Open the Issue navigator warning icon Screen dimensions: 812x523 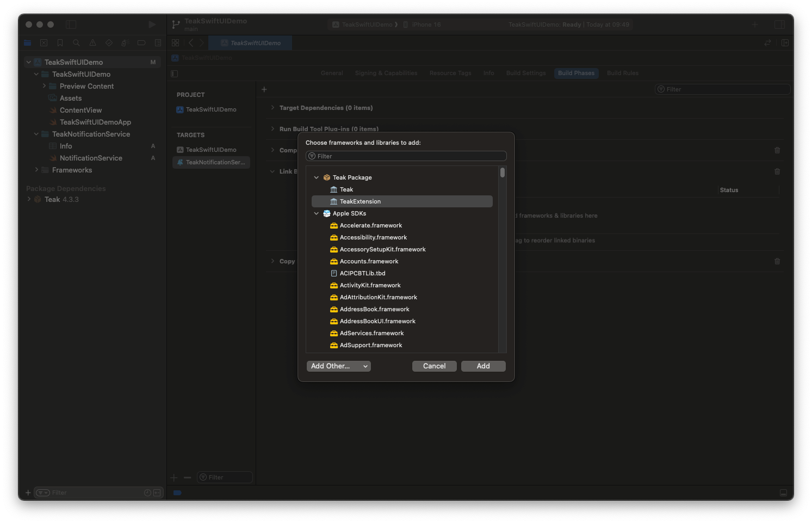92,43
